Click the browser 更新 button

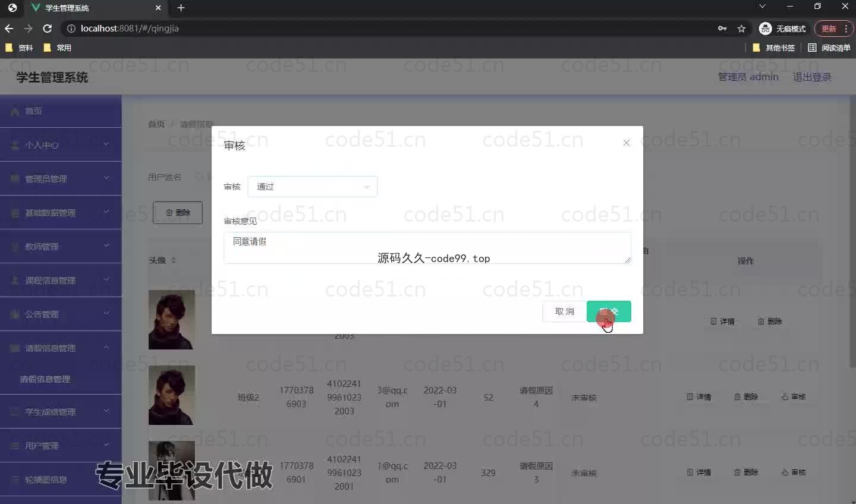[x=829, y=29]
